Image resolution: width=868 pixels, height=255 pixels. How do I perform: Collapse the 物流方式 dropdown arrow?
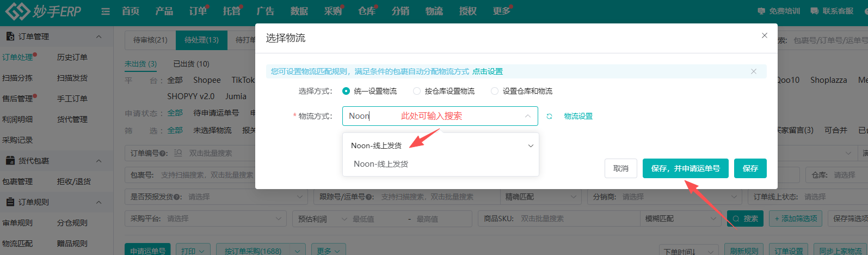528,116
